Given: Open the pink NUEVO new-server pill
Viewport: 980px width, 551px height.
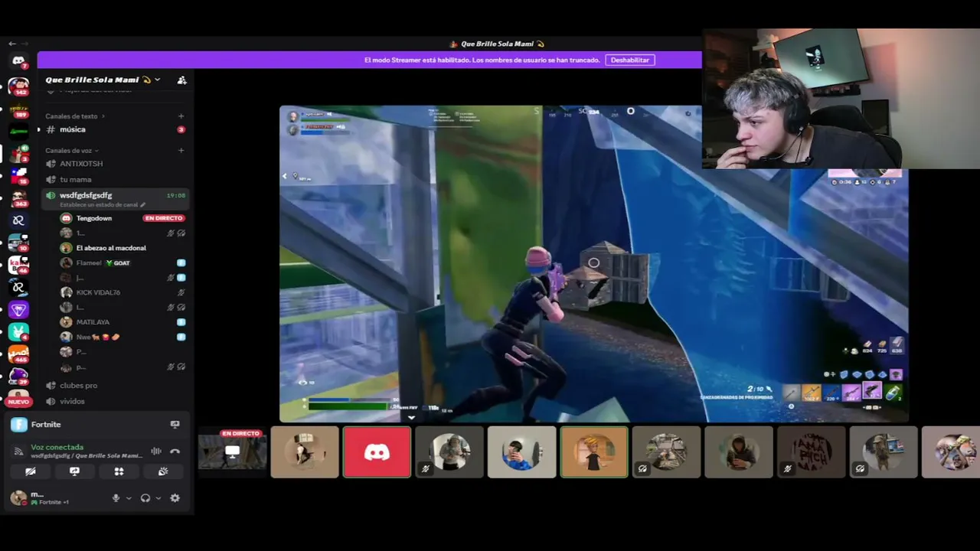Looking at the screenshot, I should (x=18, y=401).
